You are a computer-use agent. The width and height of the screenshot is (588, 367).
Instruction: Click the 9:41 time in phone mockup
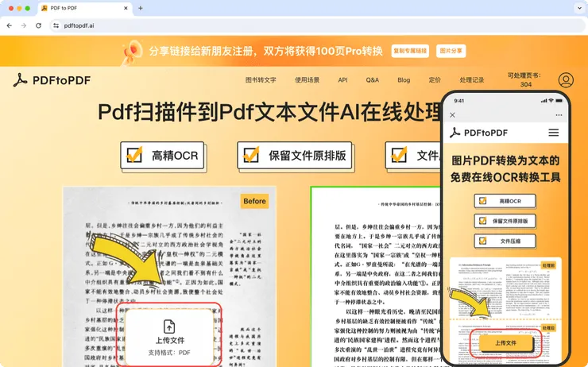(x=459, y=101)
